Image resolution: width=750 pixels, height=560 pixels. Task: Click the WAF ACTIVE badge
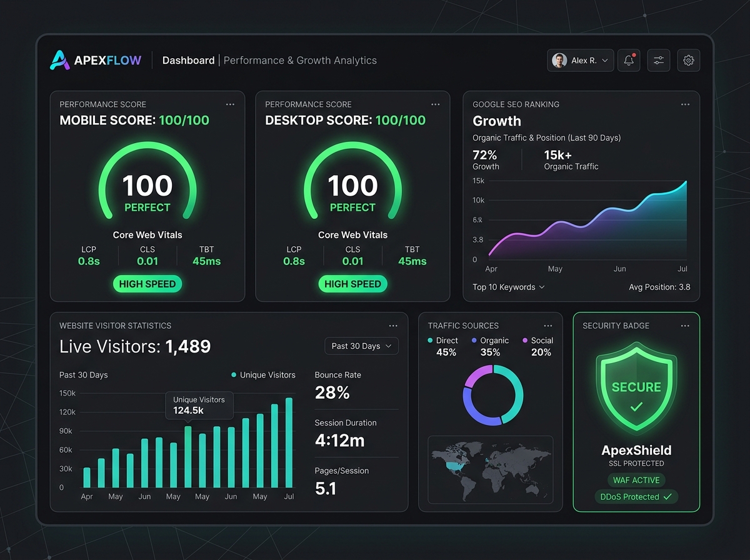[x=636, y=480]
